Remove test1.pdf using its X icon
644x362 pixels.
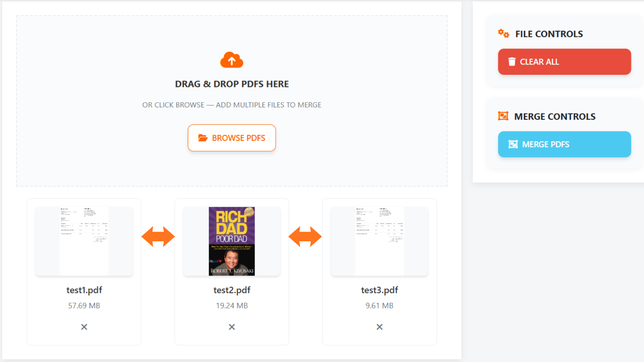pos(84,327)
